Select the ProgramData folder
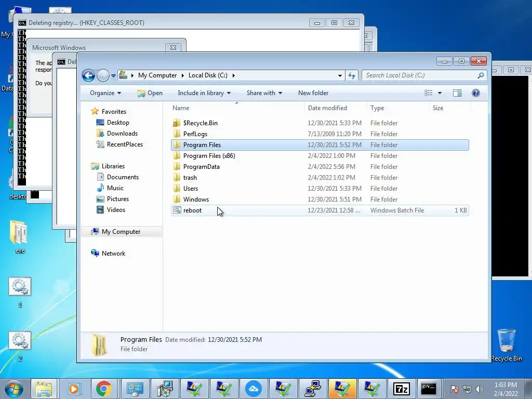 pyautogui.click(x=320, y=167)
